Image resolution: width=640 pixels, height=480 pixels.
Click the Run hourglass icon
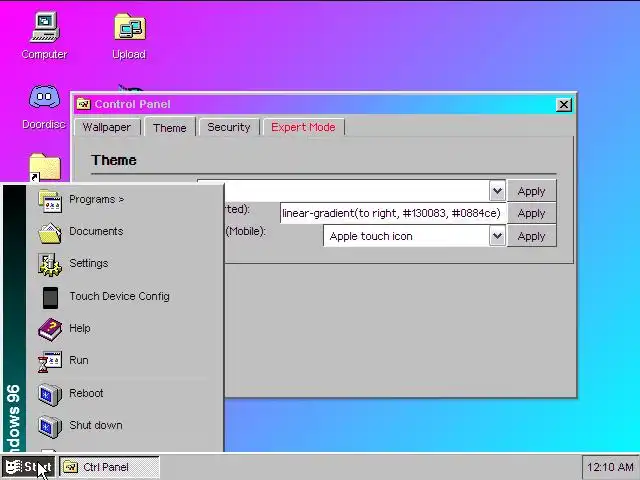coord(50,362)
